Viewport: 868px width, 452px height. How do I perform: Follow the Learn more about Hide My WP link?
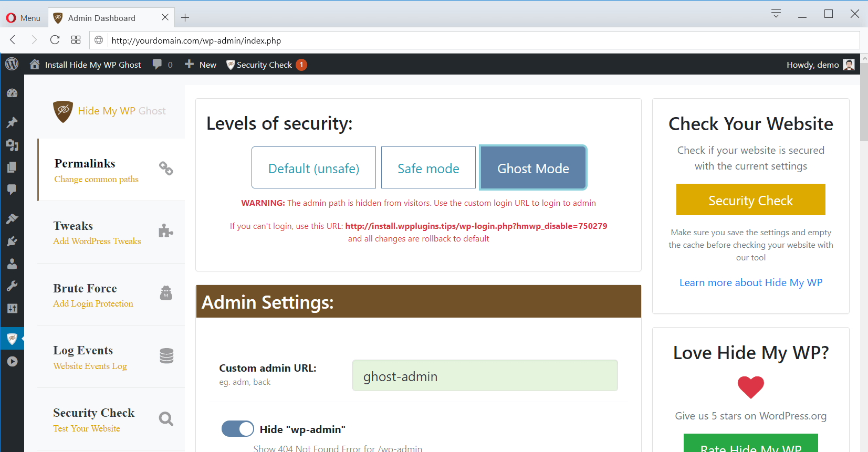(750, 282)
